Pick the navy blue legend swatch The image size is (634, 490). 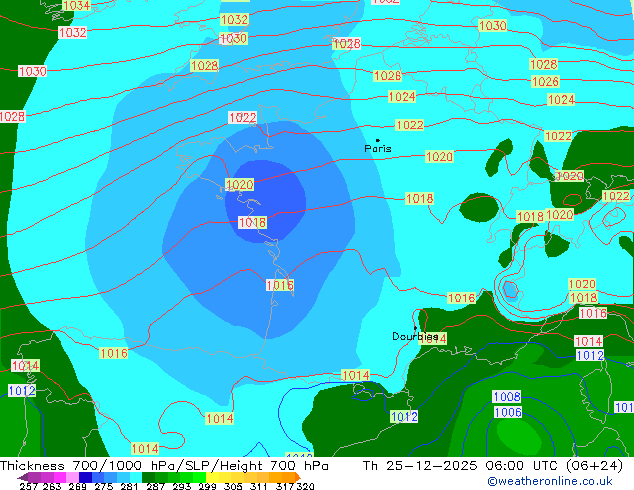85,477
